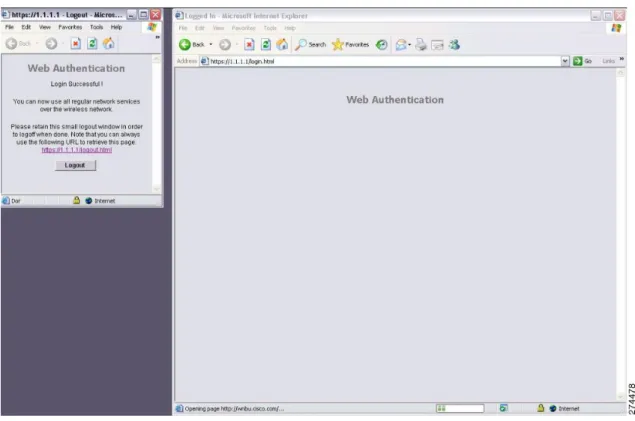635x421 pixels.
Task: Click 'Login Successful !' text
Action: 77,84
